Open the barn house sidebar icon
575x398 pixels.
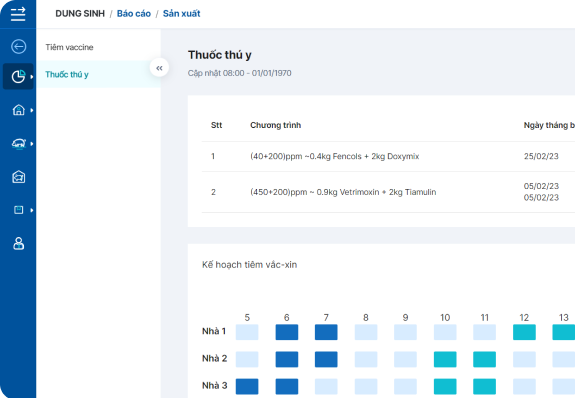click(18, 110)
